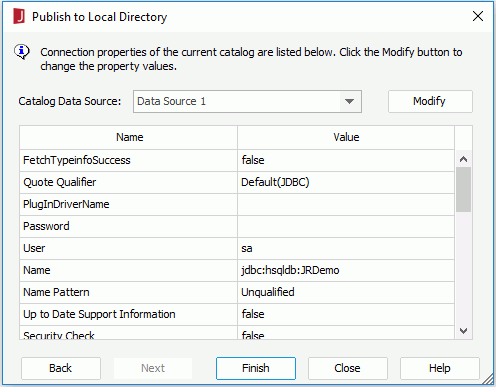This screenshot has height=387, width=496.
Task: Click the grayed-out Next button
Action: click(x=153, y=368)
